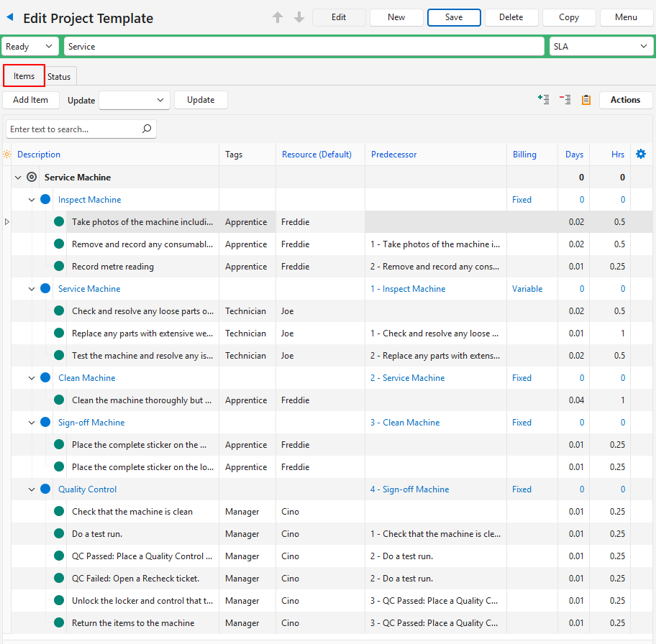Collapse the Inspect Machine group
The height and width of the screenshot is (644, 656).
(32, 200)
